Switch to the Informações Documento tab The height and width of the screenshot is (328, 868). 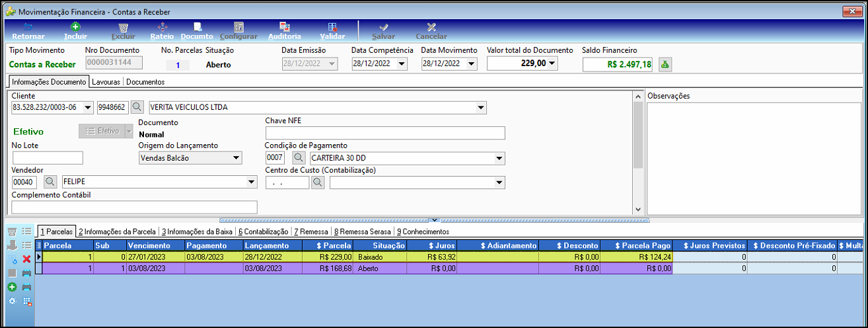[x=48, y=82]
